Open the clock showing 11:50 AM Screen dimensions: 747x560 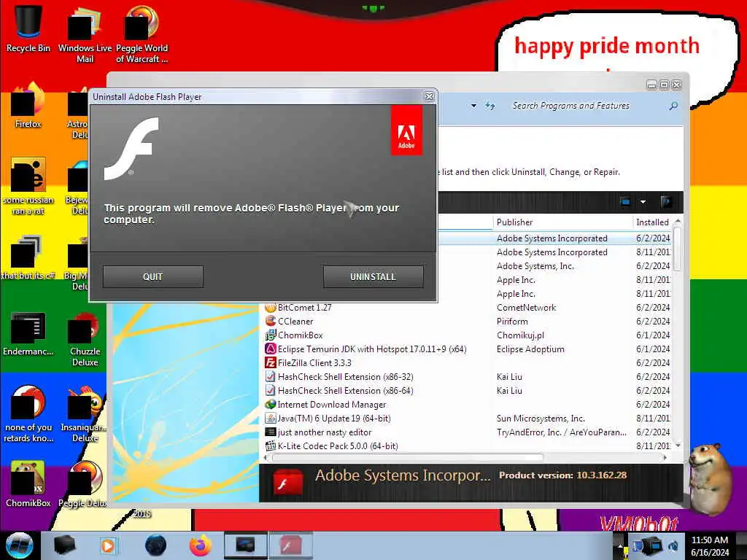[710, 546]
